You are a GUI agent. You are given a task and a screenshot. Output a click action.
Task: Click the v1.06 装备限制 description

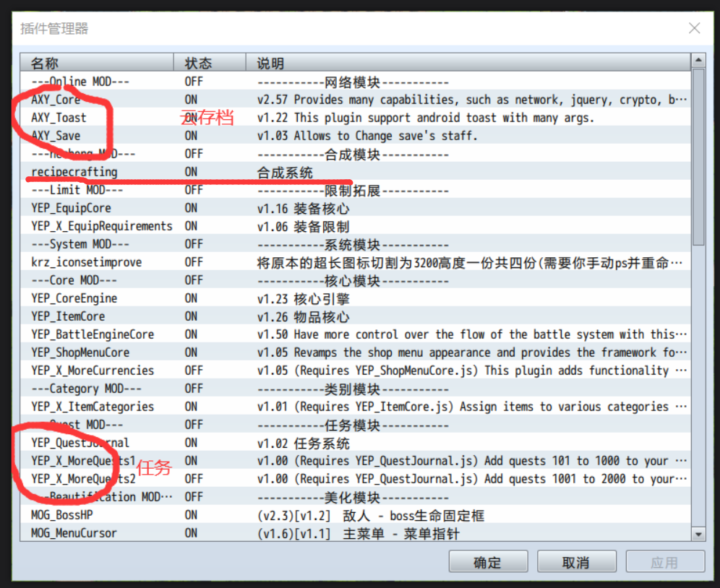click(x=303, y=227)
